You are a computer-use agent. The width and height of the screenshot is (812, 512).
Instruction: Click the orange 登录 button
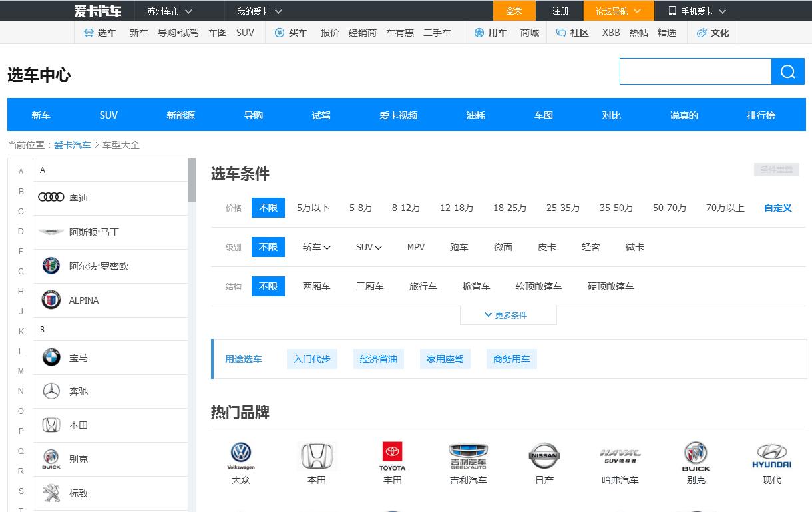(x=514, y=11)
